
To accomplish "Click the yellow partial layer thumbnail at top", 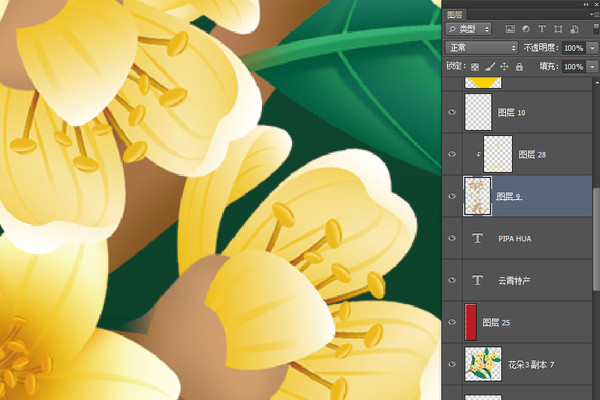I will click(483, 82).
